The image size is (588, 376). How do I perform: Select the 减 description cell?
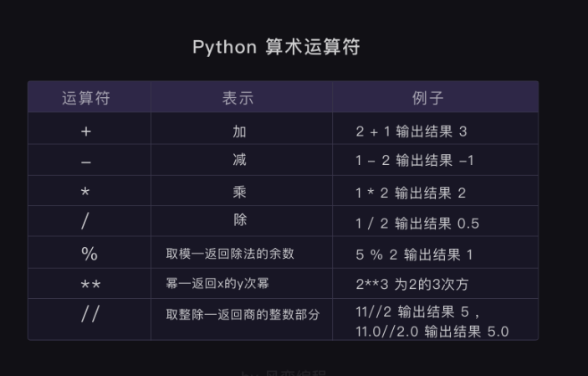[x=240, y=160]
